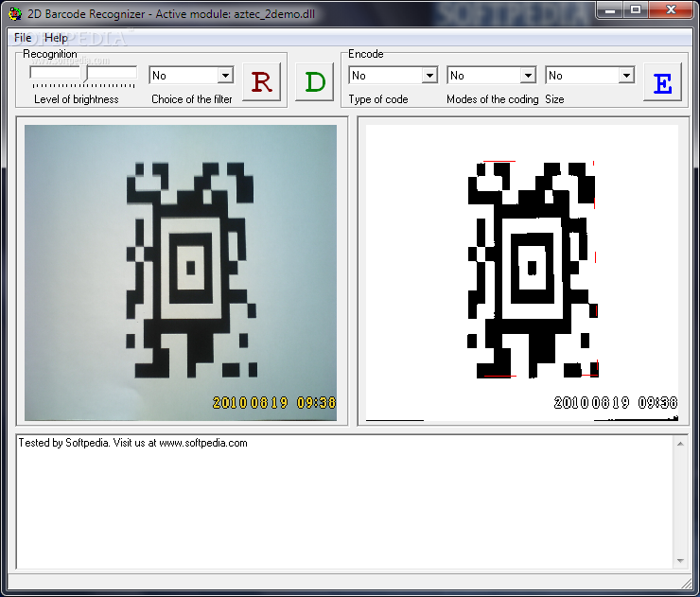Click the original camera barcode image
700x597 pixels.
[181, 272]
